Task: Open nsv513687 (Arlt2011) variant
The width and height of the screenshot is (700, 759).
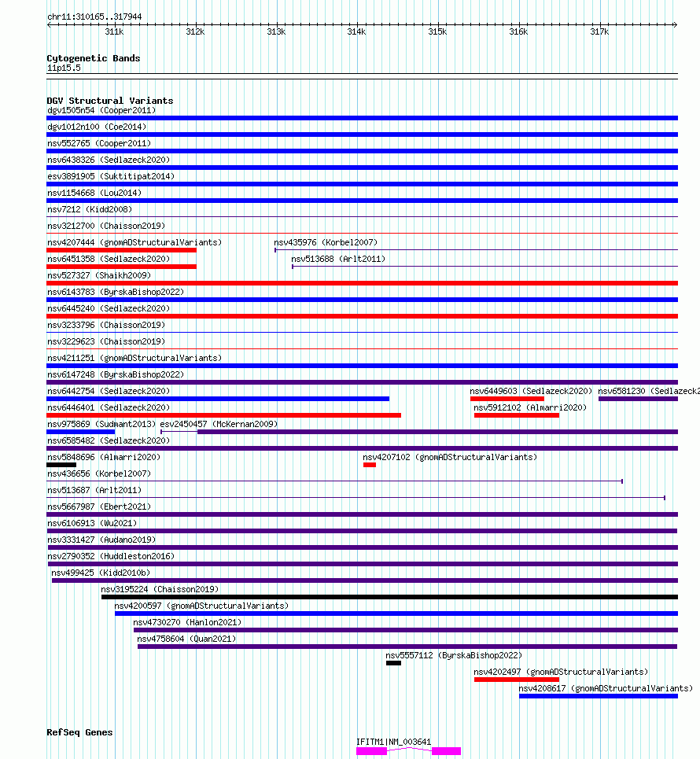Action: (94, 490)
